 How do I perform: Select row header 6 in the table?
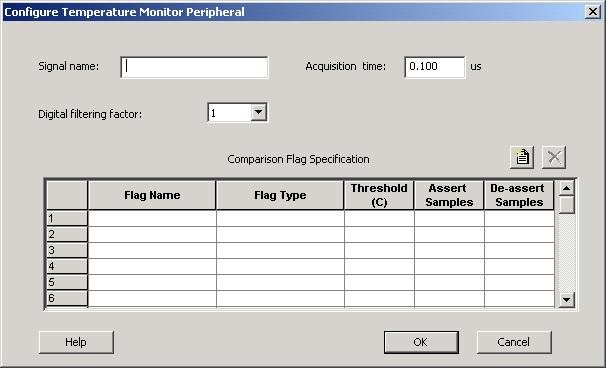click(x=67, y=298)
